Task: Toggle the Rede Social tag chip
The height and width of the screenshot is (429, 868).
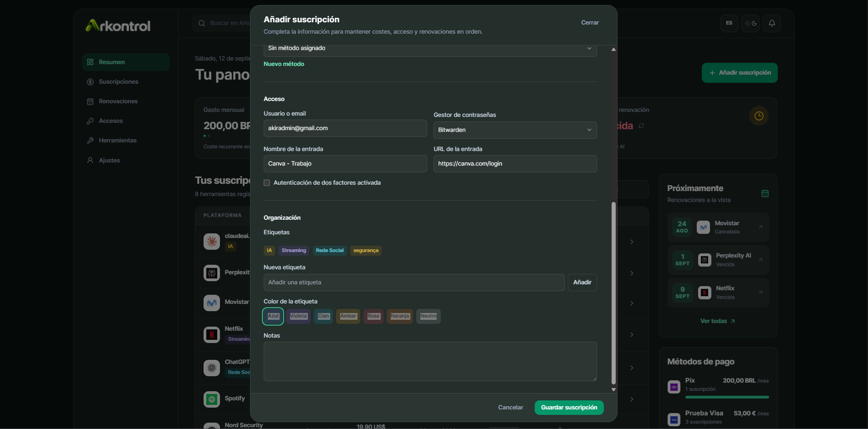Action: pos(330,251)
